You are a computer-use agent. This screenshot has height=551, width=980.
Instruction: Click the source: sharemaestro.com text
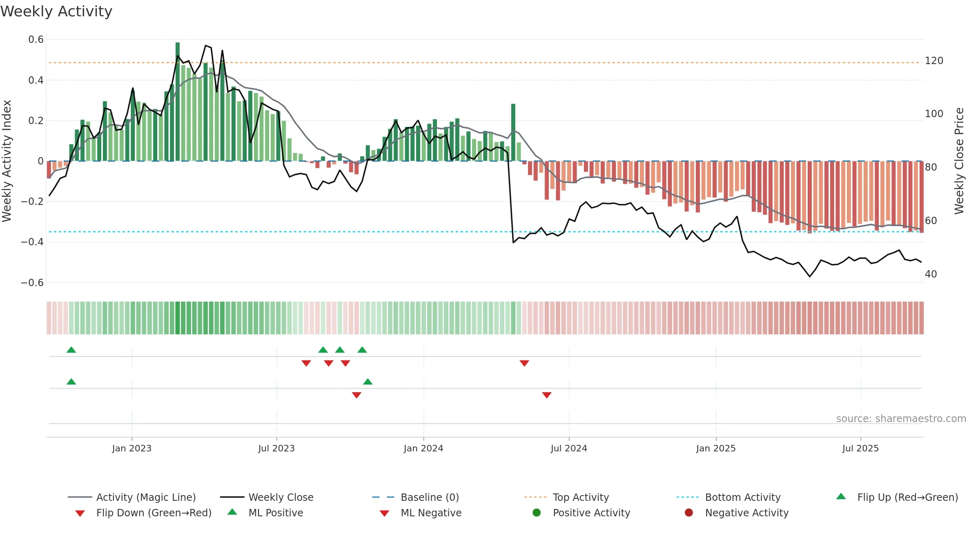pos(901,418)
